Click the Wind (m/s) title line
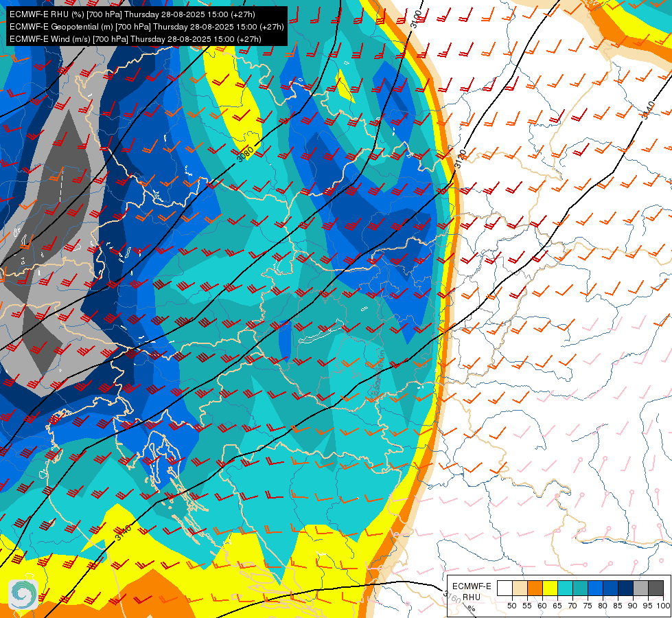 pos(135,39)
